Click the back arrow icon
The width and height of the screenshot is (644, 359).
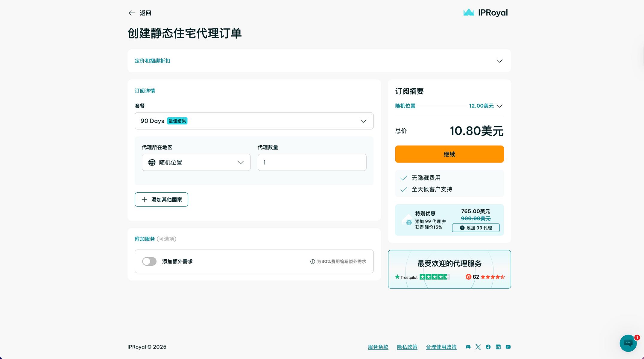tap(132, 13)
